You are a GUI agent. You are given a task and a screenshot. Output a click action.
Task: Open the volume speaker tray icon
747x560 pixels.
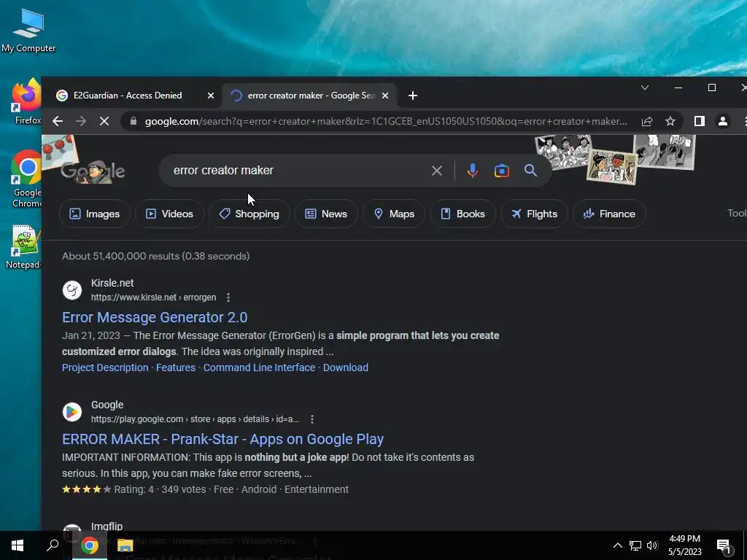coord(652,545)
